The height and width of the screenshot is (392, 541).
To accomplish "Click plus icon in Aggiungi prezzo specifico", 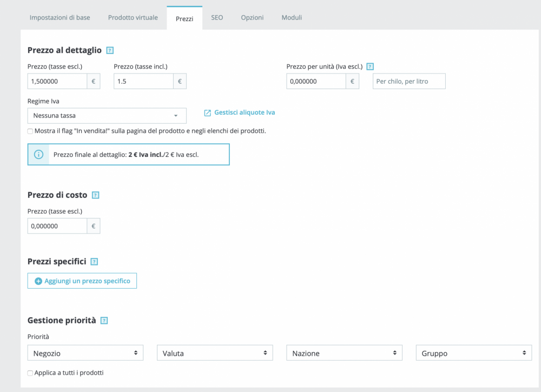I will (x=38, y=281).
